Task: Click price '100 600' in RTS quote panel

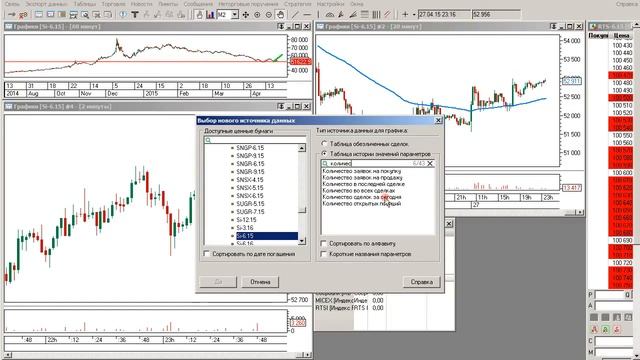Action: (x=622, y=173)
